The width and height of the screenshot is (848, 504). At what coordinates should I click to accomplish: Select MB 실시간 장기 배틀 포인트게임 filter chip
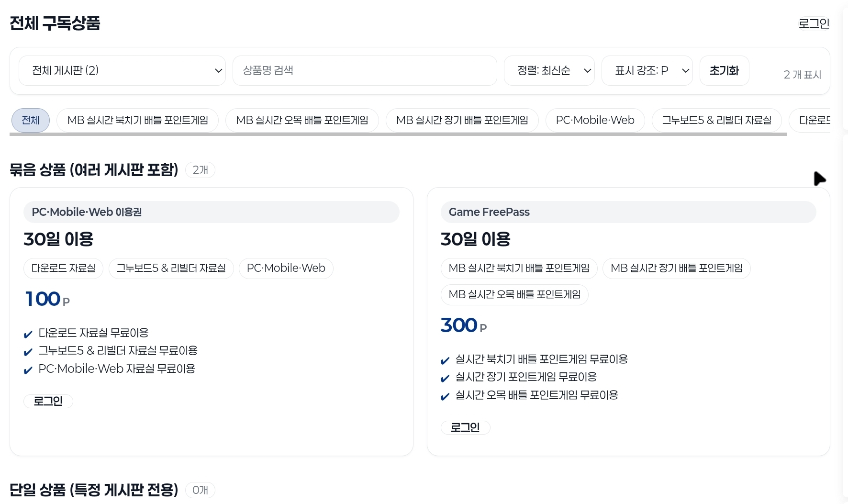[x=462, y=120]
